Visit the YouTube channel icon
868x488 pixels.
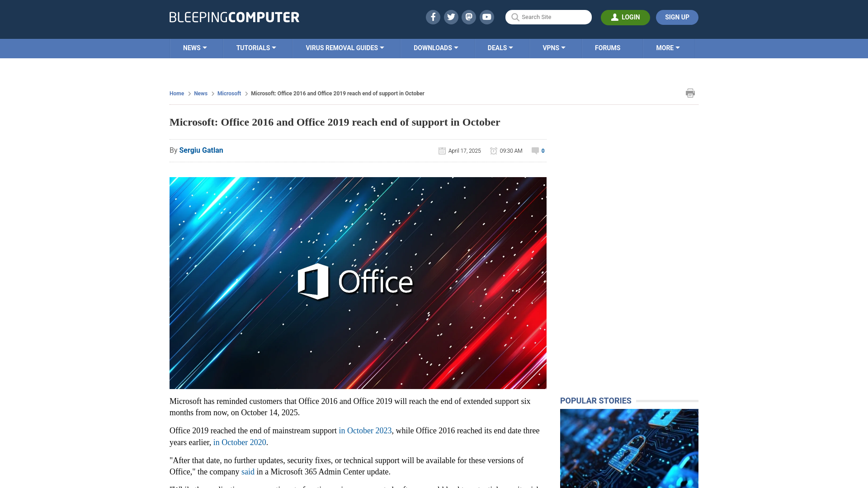point(487,17)
